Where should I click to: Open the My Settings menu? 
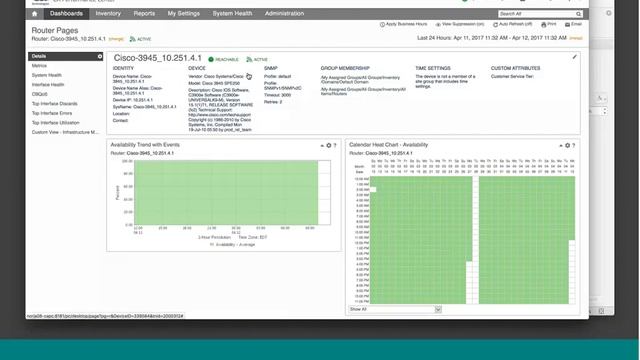point(184,13)
